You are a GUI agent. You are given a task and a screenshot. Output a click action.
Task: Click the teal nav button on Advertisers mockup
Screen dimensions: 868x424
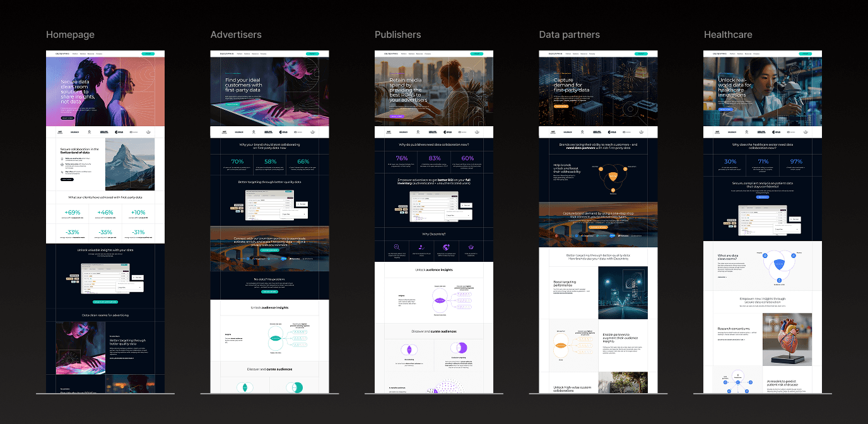(313, 54)
